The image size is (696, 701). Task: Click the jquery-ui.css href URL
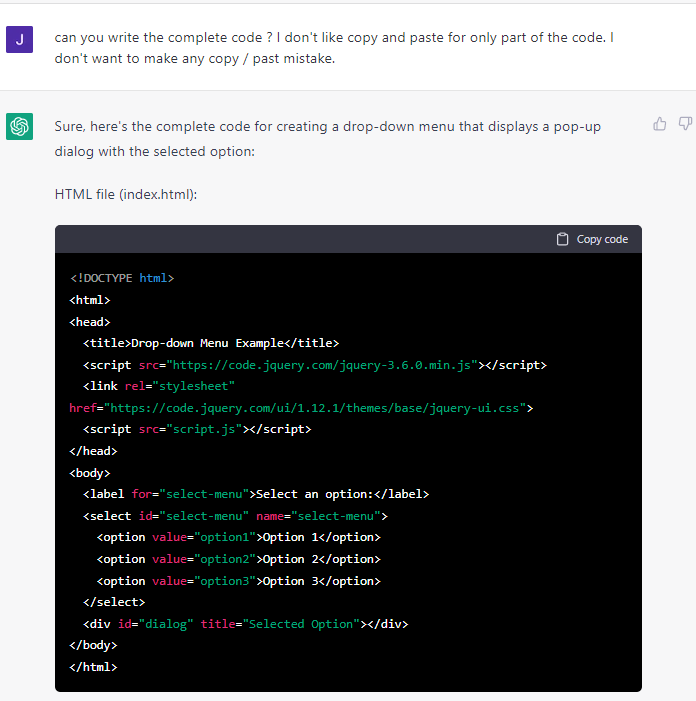coord(315,408)
